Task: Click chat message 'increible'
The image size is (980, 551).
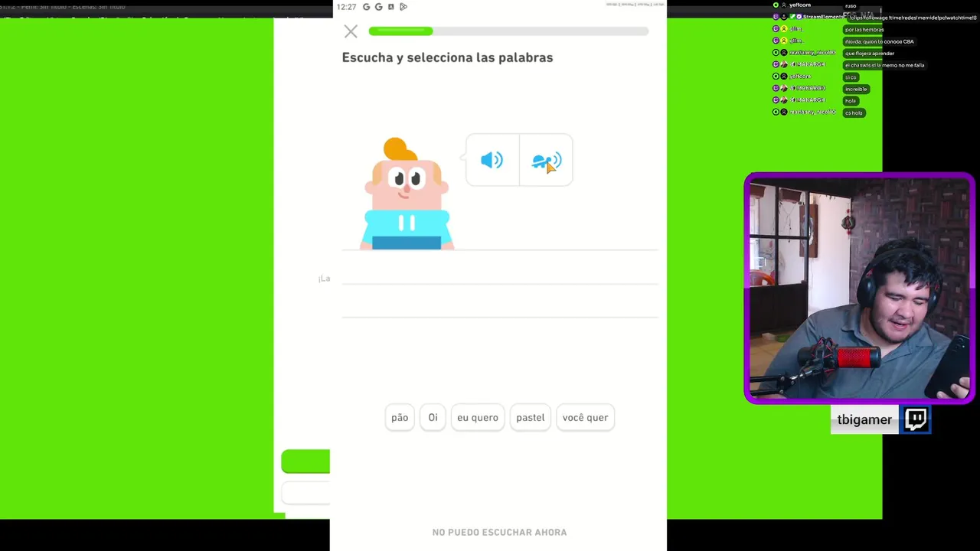Action: 856,89
